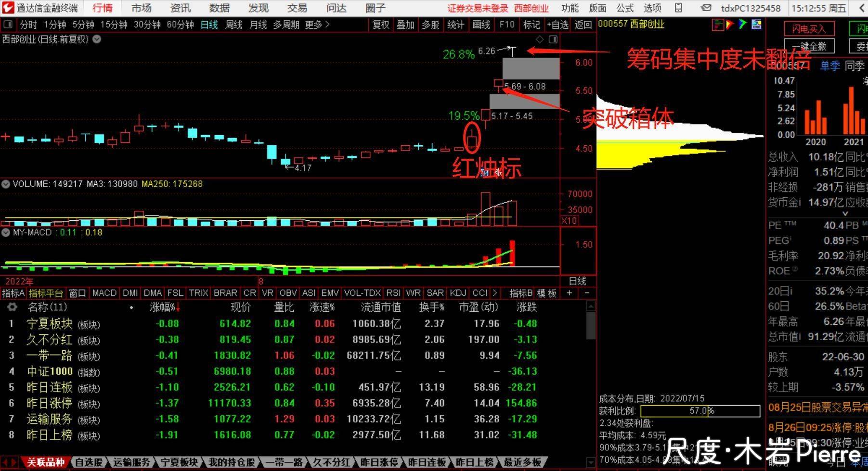The width and height of the screenshot is (868, 471).
Task: Open the list icon next to 西部创业
Action: coord(718,25)
